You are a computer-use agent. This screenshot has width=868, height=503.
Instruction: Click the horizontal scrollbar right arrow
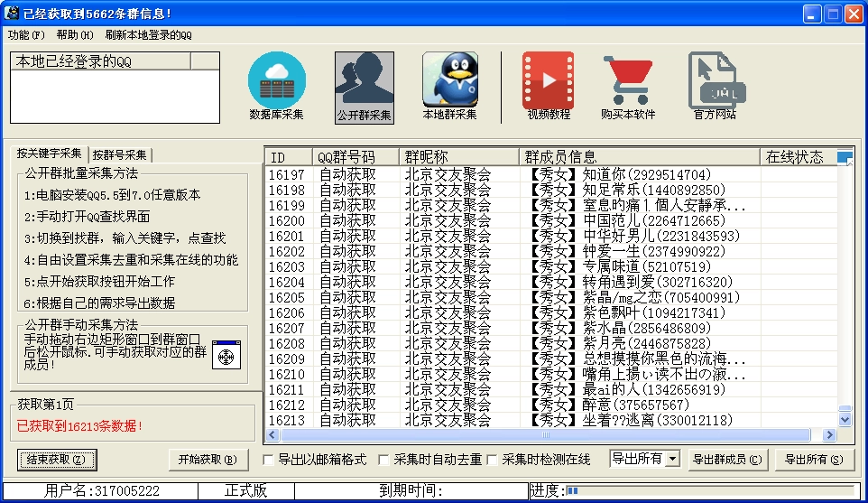[829, 435]
